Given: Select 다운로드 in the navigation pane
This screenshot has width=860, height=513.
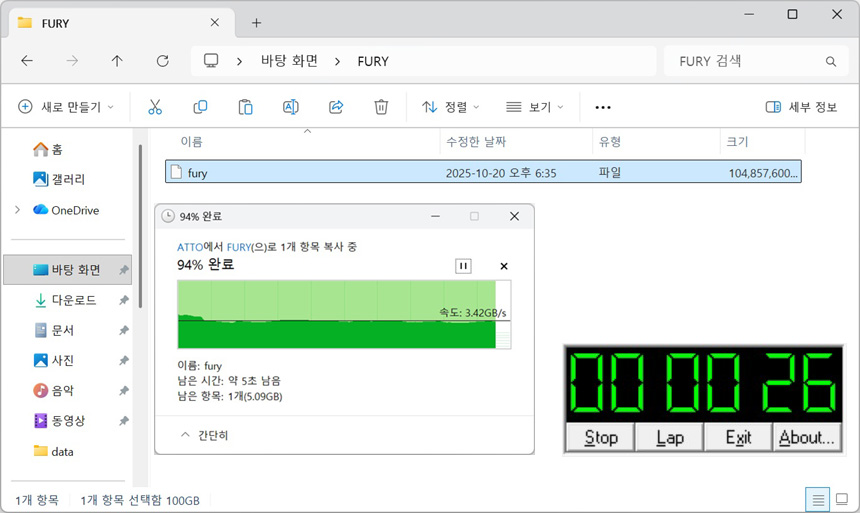Looking at the screenshot, I should (73, 300).
